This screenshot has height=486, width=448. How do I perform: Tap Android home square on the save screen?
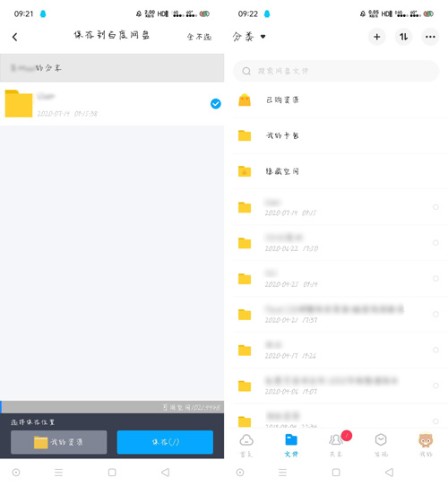[x=112, y=473]
